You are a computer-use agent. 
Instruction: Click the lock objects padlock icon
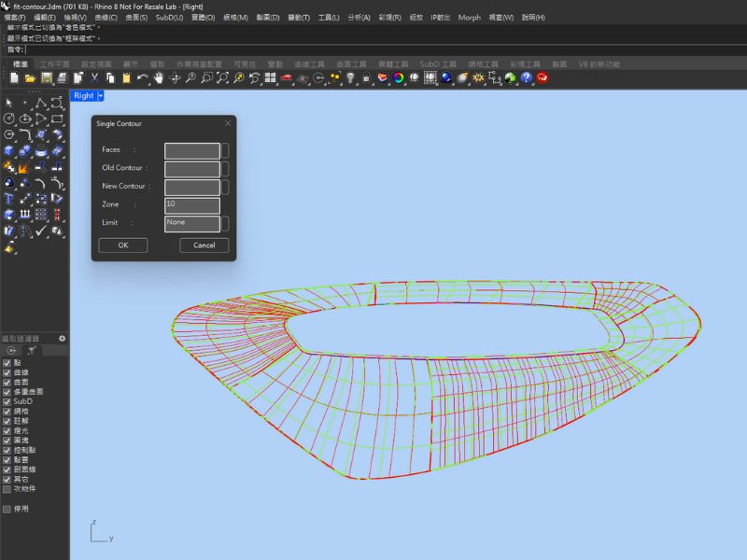(366, 78)
